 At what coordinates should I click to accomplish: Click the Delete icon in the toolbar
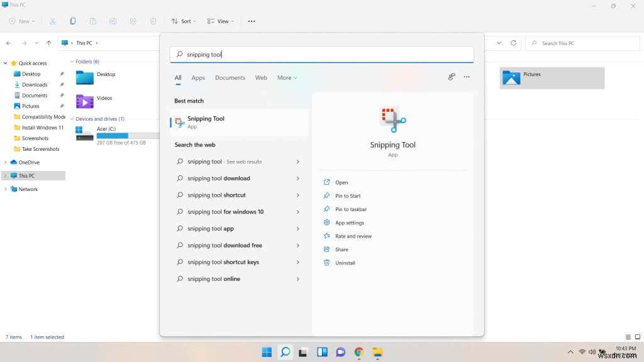153,21
